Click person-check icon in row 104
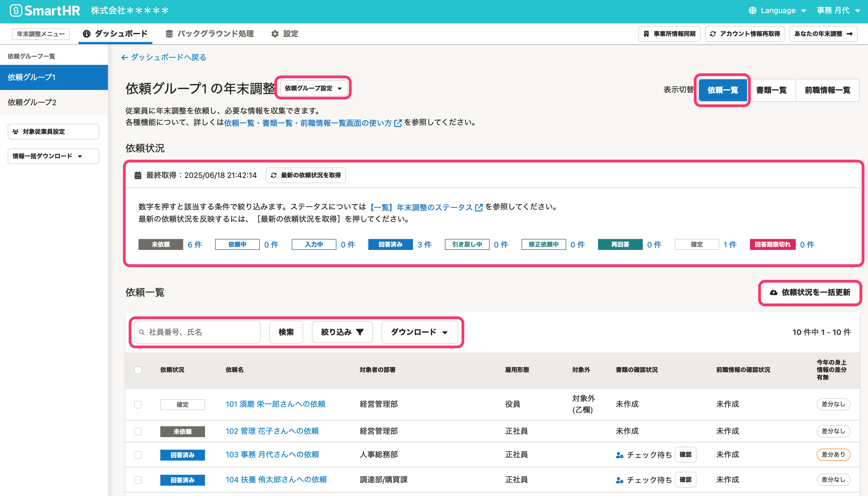This screenshot has width=868, height=496. (619, 480)
